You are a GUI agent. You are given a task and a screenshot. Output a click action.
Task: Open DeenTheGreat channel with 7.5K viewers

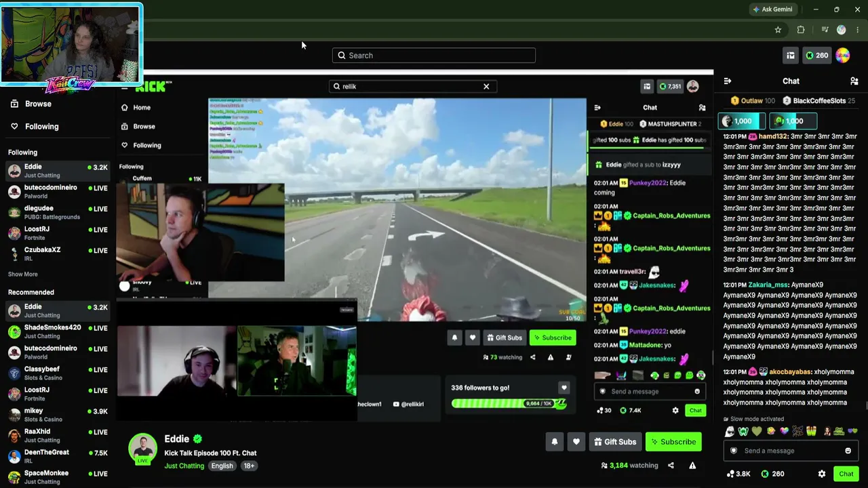[x=58, y=456]
